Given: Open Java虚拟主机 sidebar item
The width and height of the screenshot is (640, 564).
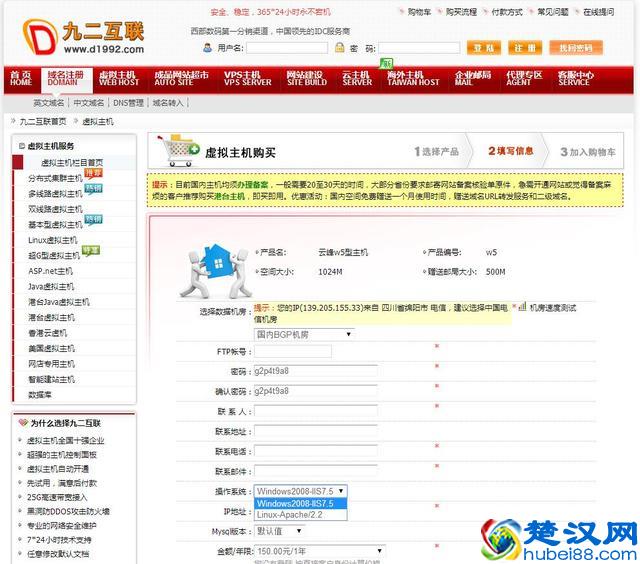Looking at the screenshot, I should pyautogui.click(x=51, y=286).
